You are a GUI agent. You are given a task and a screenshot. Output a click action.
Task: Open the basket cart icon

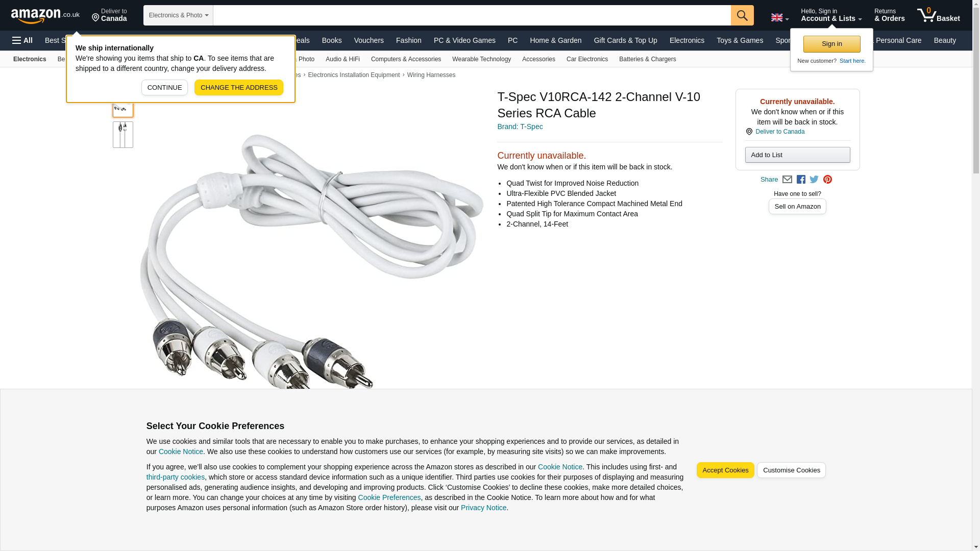tap(938, 15)
